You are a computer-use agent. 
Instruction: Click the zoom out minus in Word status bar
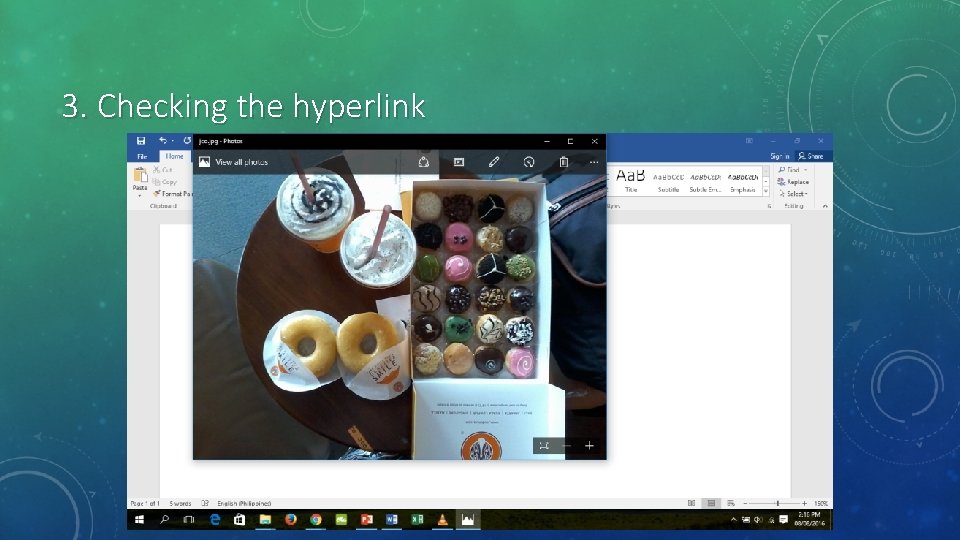745,503
